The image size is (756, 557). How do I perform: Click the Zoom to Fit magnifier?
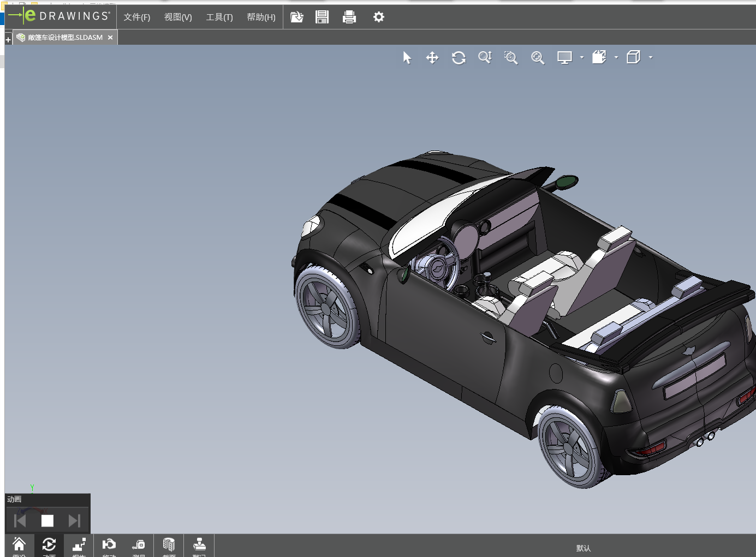(x=538, y=58)
